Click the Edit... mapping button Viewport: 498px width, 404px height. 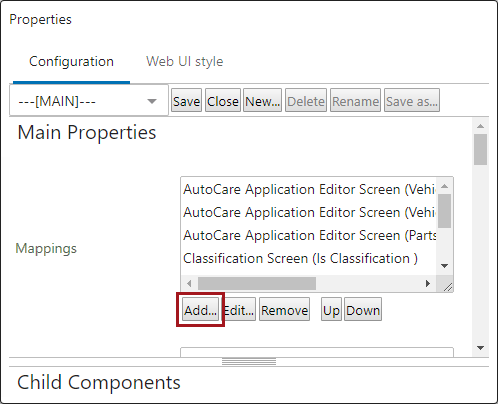[x=239, y=310]
